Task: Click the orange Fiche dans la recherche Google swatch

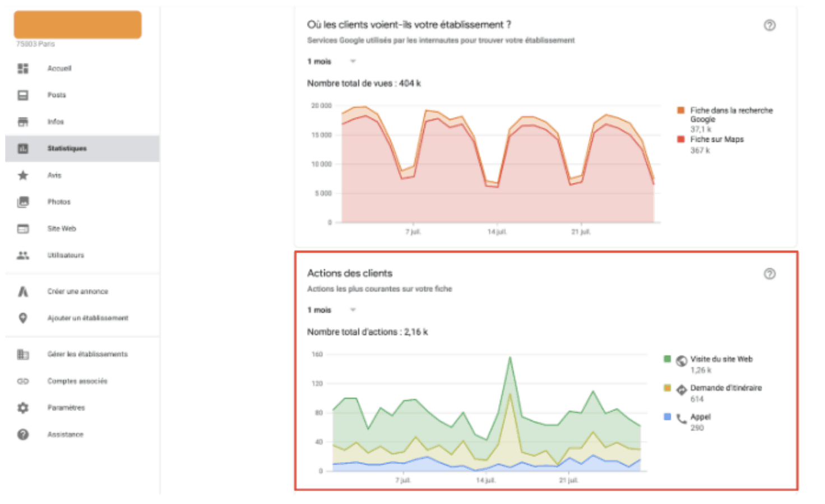Action: (680, 110)
